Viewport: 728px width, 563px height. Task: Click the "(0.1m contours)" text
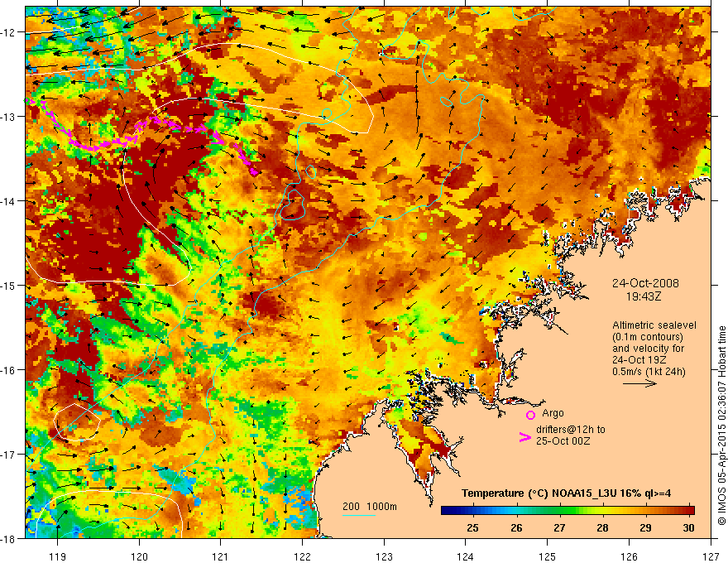648,337
